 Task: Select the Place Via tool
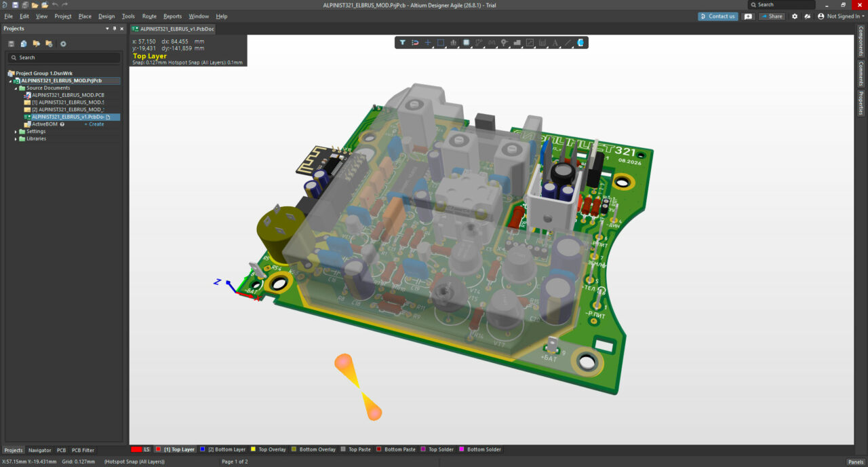[504, 42]
